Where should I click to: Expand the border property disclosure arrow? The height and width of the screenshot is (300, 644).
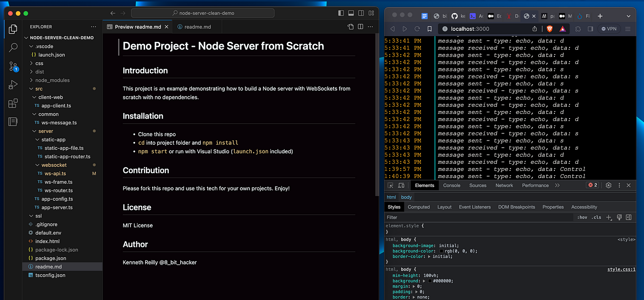(414, 297)
